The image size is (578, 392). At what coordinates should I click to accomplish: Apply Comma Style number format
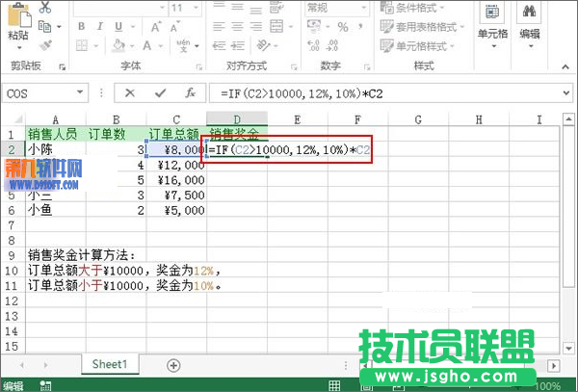360,26
